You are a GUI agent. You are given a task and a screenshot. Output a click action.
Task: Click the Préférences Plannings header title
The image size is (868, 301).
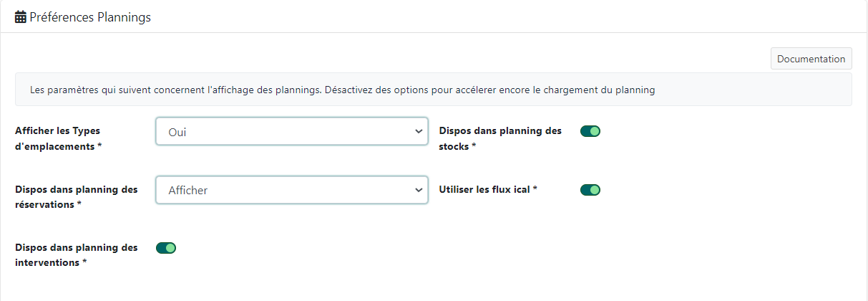coord(90,17)
